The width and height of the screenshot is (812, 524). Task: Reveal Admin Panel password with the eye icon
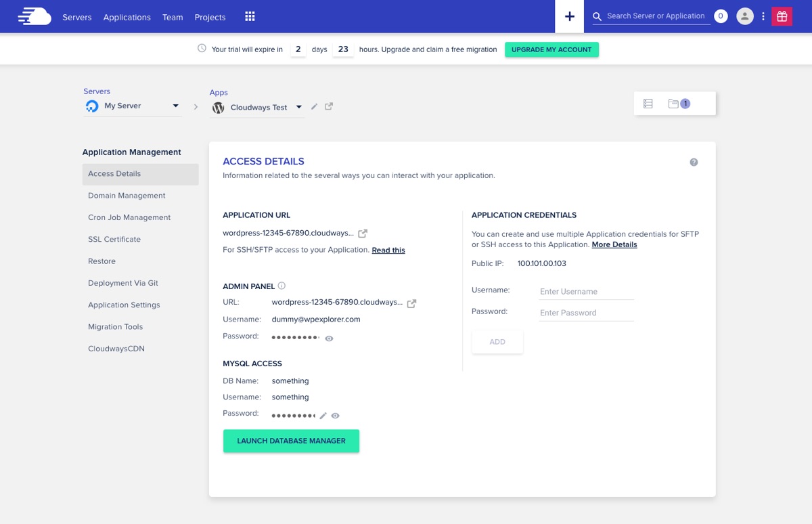point(329,339)
